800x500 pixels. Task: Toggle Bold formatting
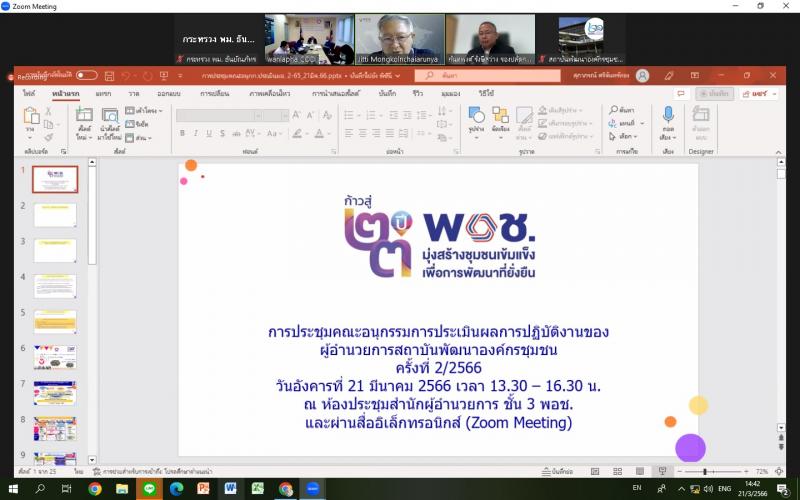(x=182, y=134)
